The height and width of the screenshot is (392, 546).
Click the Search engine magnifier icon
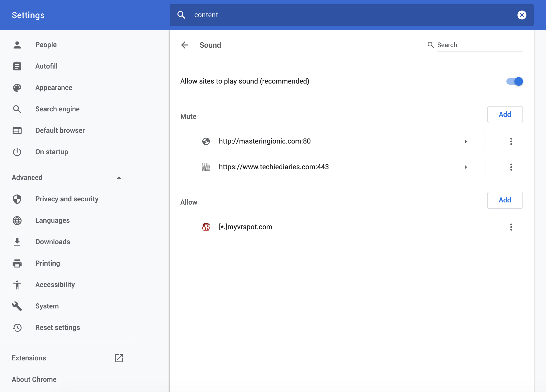pyautogui.click(x=17, y=109)
